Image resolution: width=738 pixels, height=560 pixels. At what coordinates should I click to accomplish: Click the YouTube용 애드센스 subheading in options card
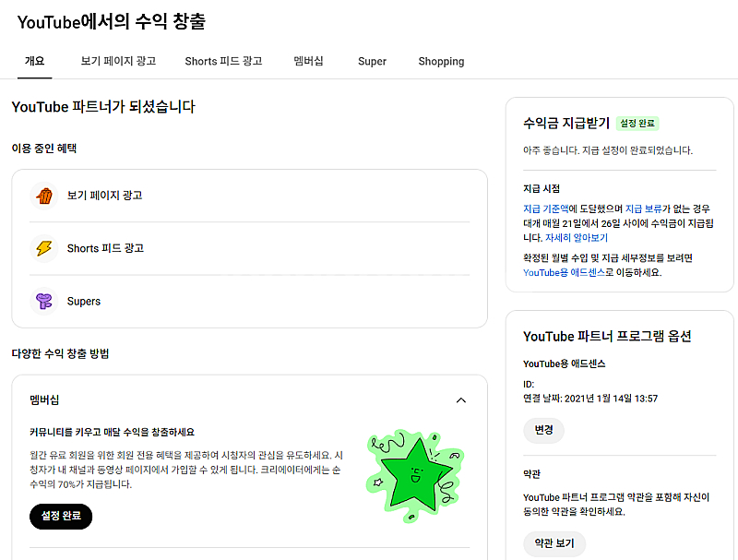pos(564,363)
